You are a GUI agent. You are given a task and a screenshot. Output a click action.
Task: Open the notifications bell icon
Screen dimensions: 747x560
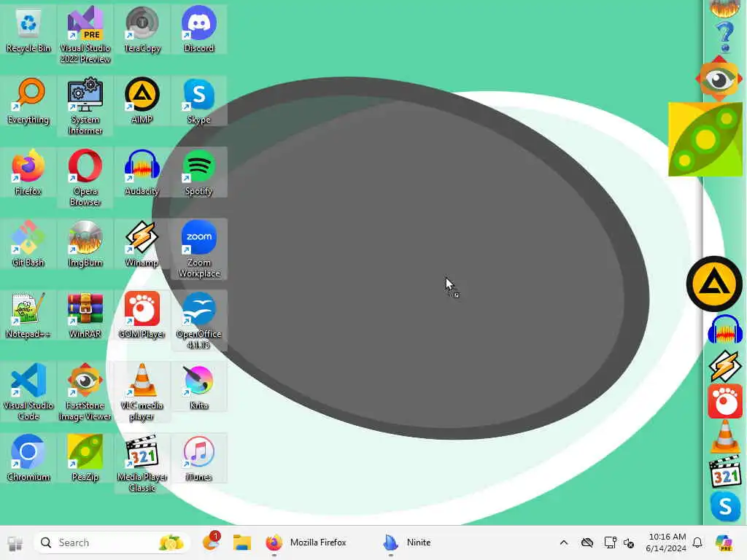tap(697, 542)
